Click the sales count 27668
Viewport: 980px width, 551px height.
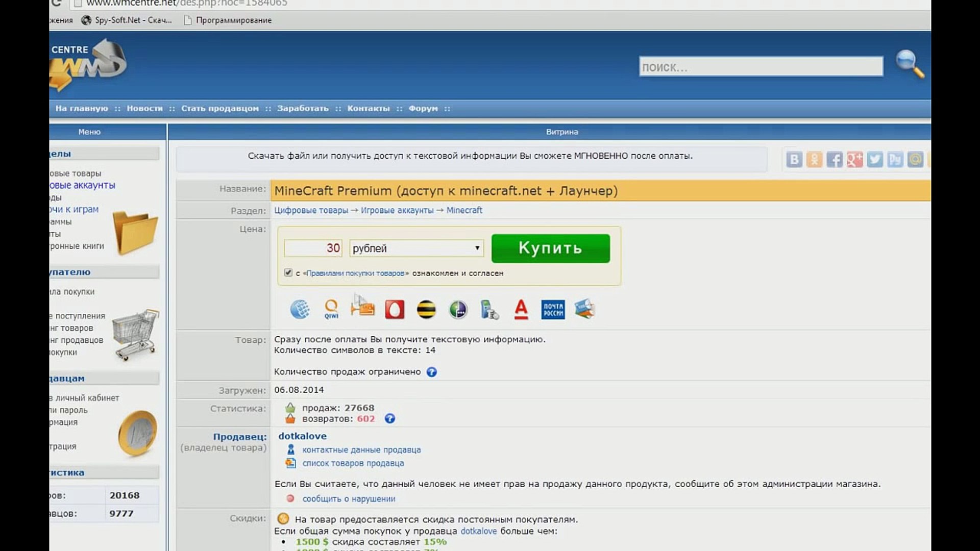(359, 408)
